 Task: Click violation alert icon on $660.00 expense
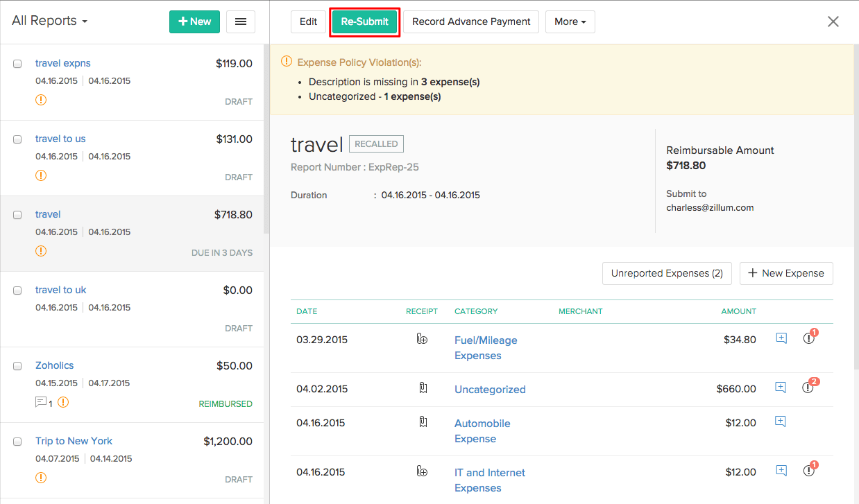[808, 388]
